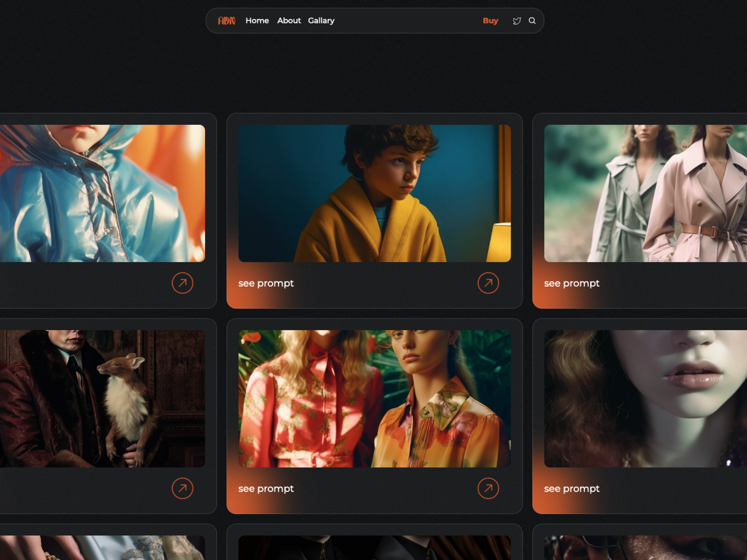
Task: Open the Twitter bird icon link
Action: click(517, 21)
